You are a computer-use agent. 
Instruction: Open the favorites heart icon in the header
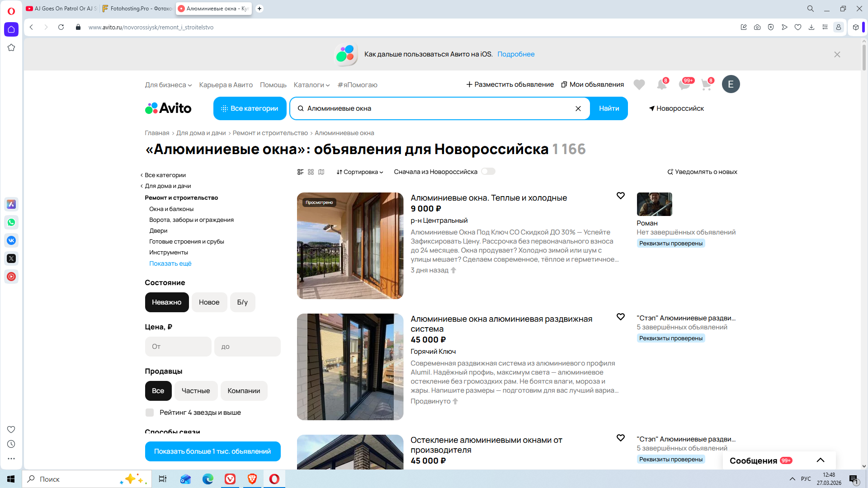(639, 84)
